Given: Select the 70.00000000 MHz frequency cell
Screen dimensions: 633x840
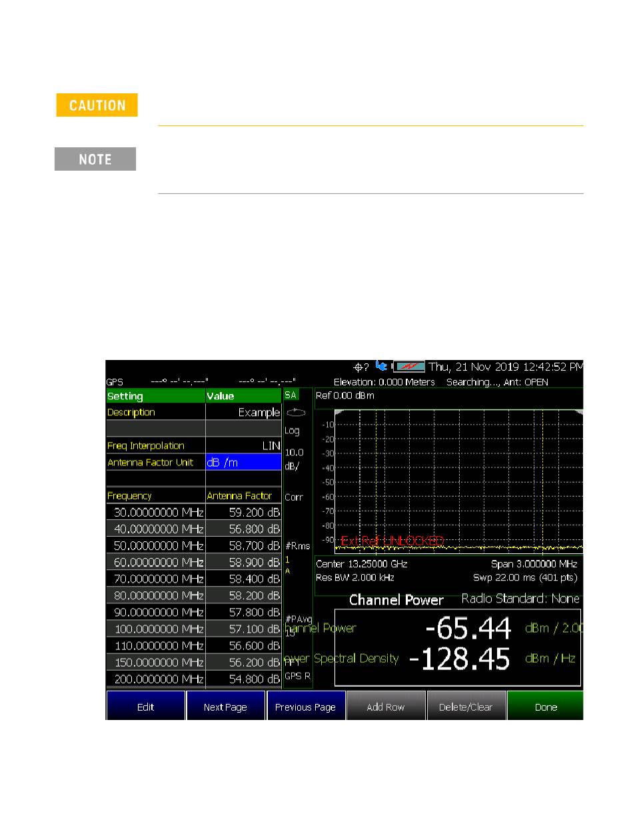Looking at the screenshot, I should click(156, 579).
